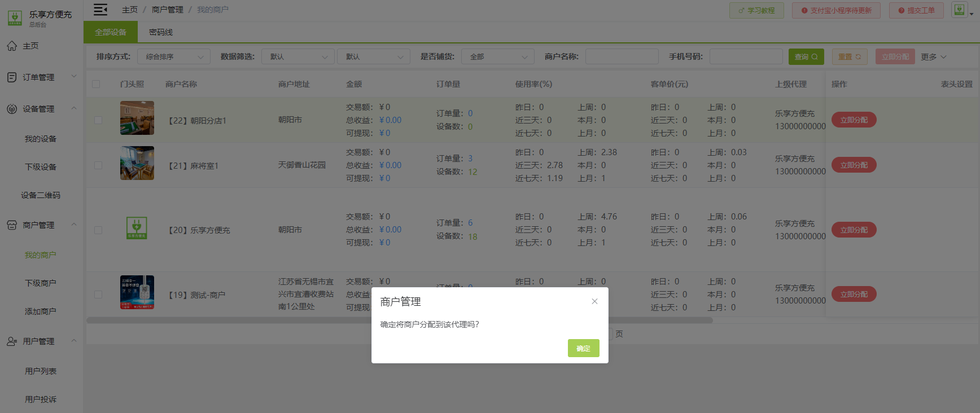Click the horizontal table scrollbar
980x413 pixels.
[x=400, y=320]
